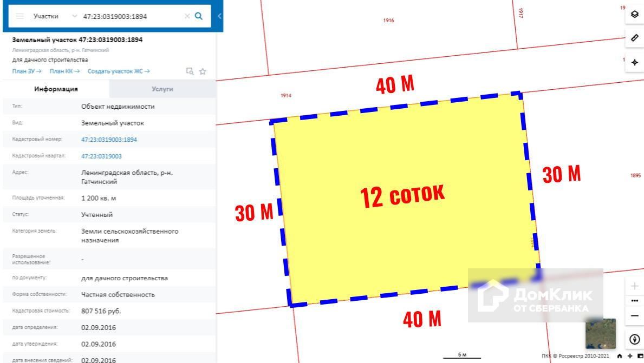Open the hamburger menu in search bar
Viewport: 644px width, 363px height.
[19, 16]
